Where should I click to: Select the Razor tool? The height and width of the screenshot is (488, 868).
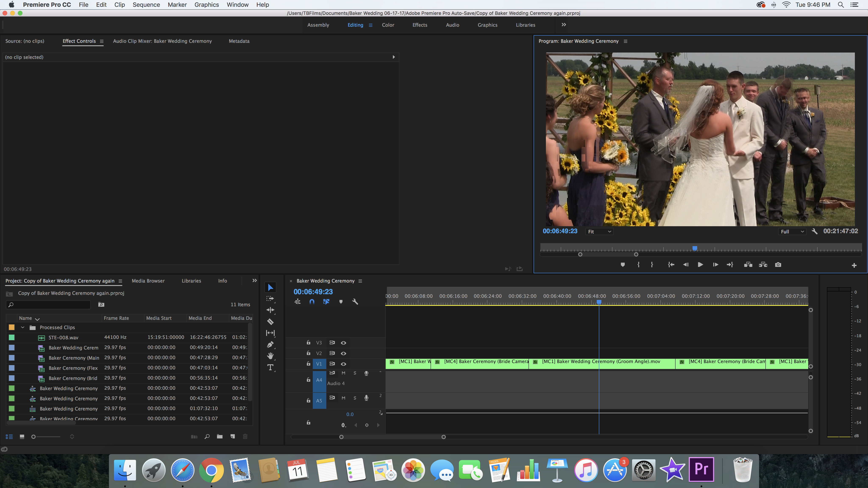[270, 322]
